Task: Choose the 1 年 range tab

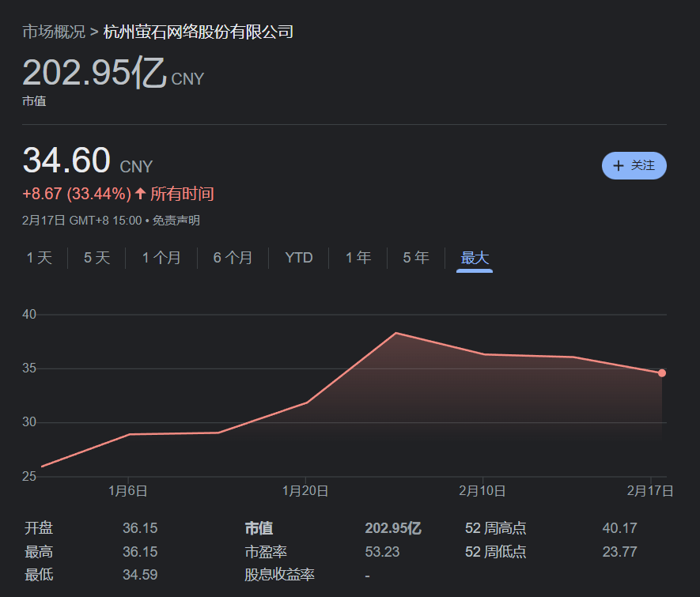Action: click(x=358, y=258)
